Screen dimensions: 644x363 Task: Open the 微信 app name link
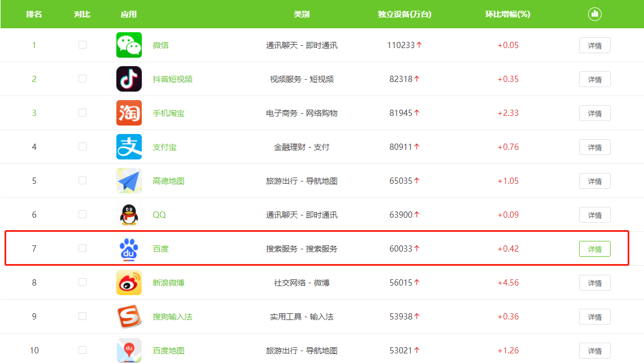pyautogui.click(x=160, y=45)
